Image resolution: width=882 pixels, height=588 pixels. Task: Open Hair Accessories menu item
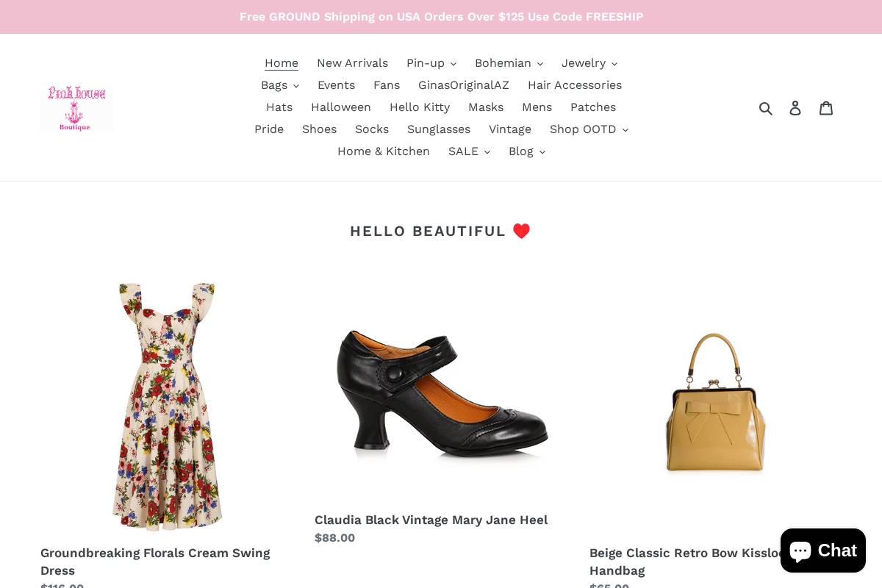coord(575,85)
